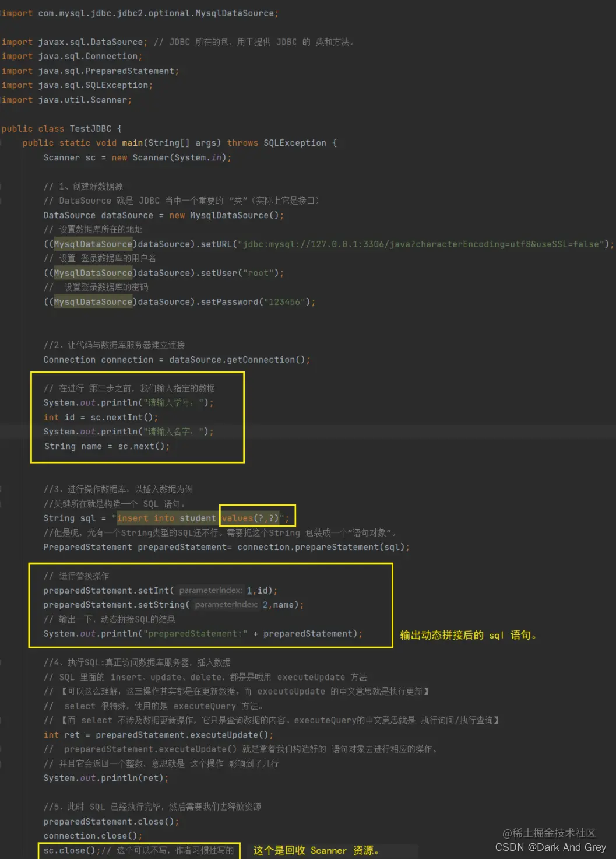Click the println "请输入名字" line
616x859 pixels.
(128, 432)
